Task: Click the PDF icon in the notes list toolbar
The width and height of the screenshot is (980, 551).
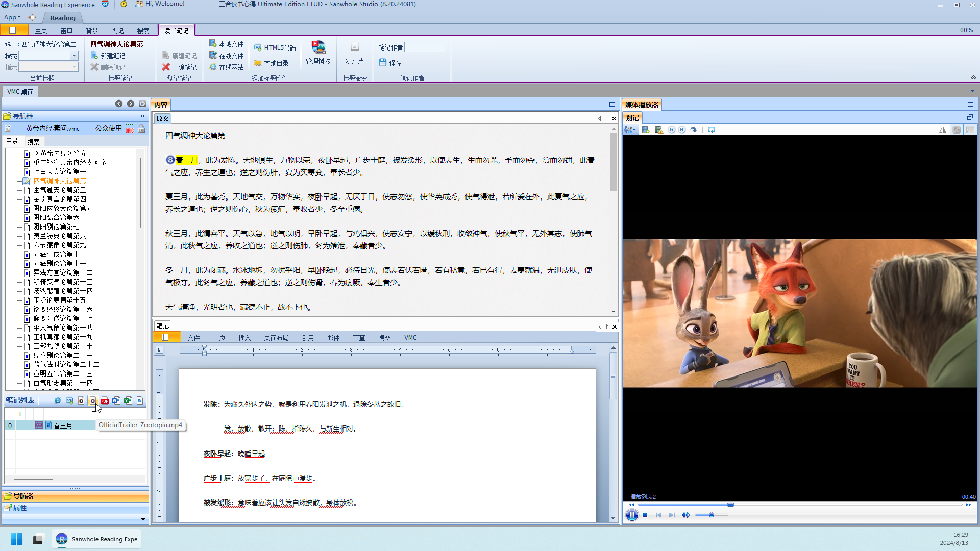Action: tap(105, 400)
